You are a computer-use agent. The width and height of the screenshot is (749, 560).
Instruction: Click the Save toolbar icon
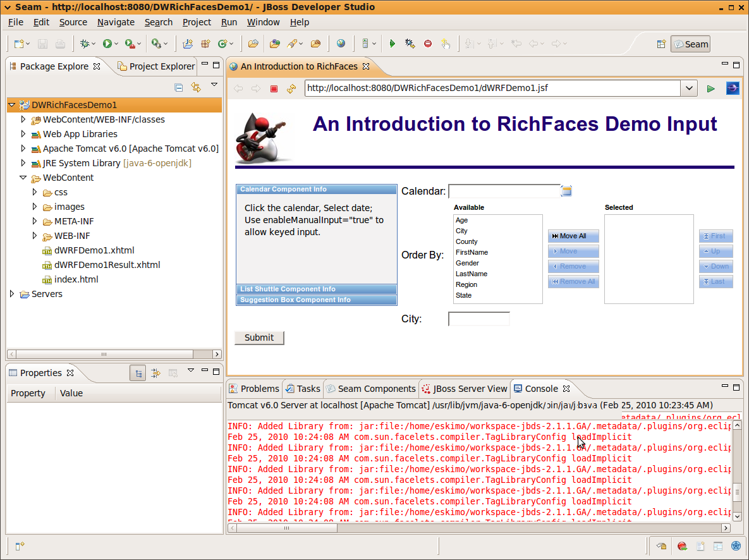42,44
